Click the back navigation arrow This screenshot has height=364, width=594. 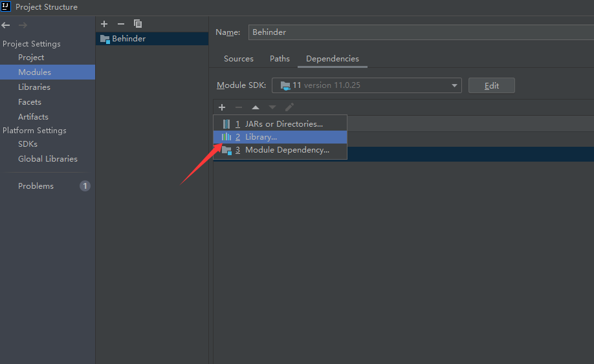coord(6,25)
